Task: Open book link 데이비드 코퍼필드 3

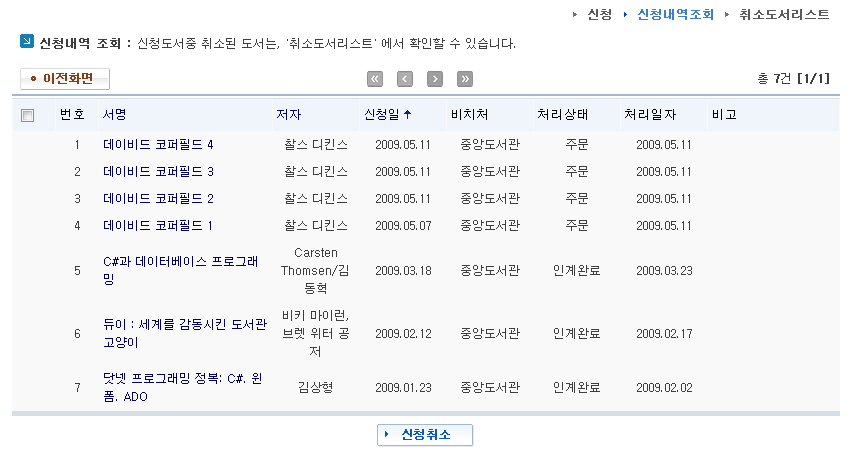Action: coord(158,172)
